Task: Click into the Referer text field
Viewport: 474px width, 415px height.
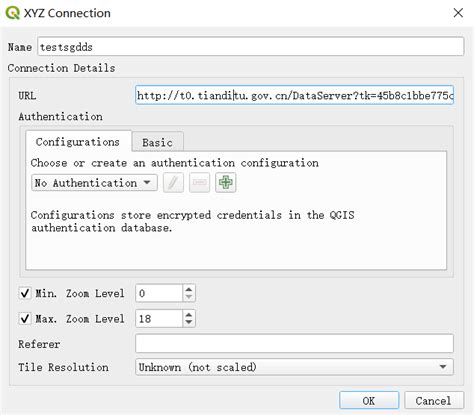Action: point(294,343)
